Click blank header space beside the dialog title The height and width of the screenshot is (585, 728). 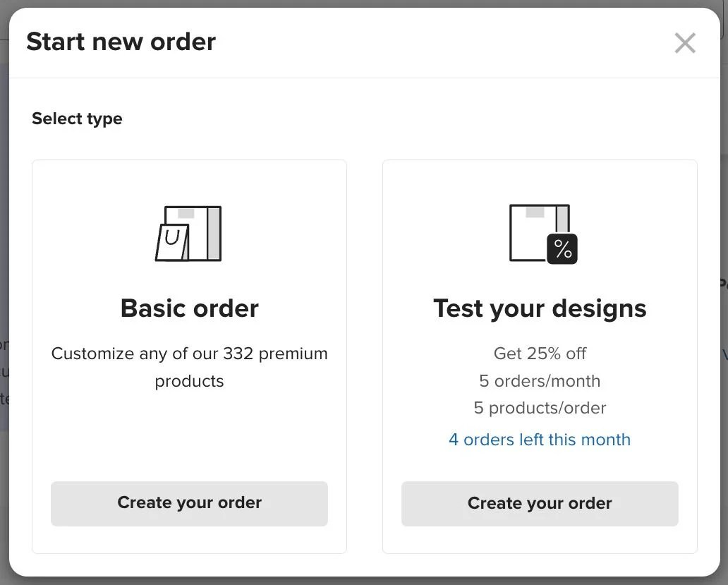[x=437, y=42]
